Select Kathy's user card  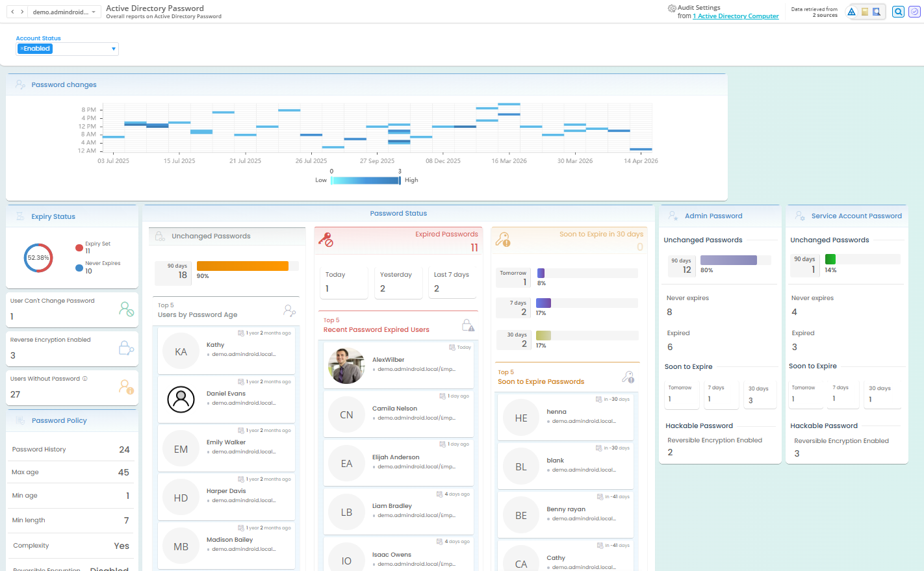point(226,350)
